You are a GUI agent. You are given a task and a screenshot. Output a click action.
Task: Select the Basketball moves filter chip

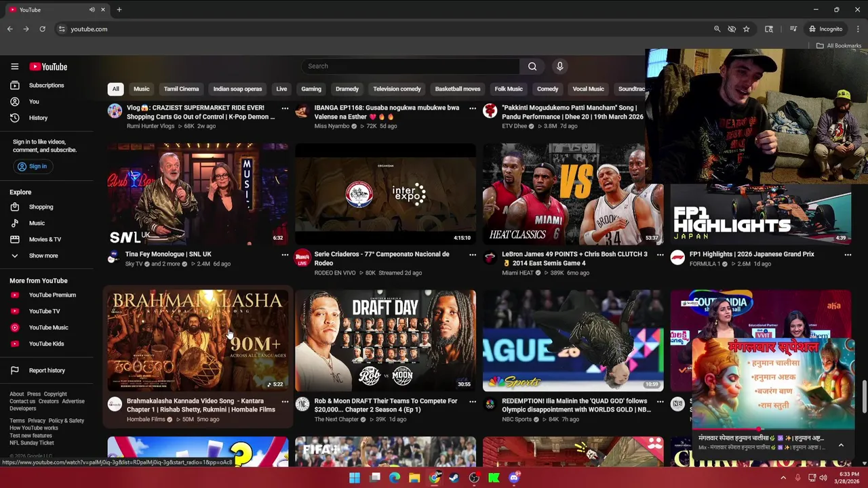click(x=458, y=89)
